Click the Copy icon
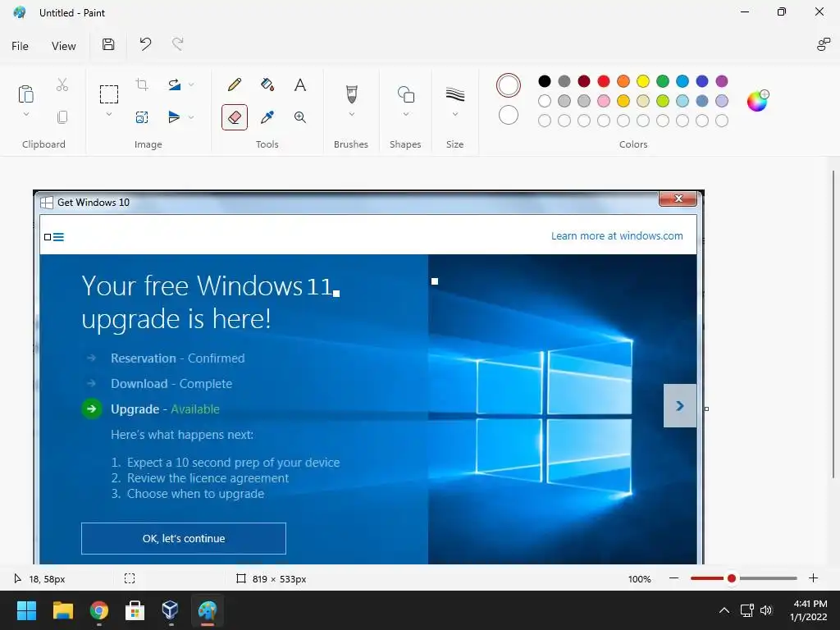The image size is (840, 630). click(x=62, y=117)
